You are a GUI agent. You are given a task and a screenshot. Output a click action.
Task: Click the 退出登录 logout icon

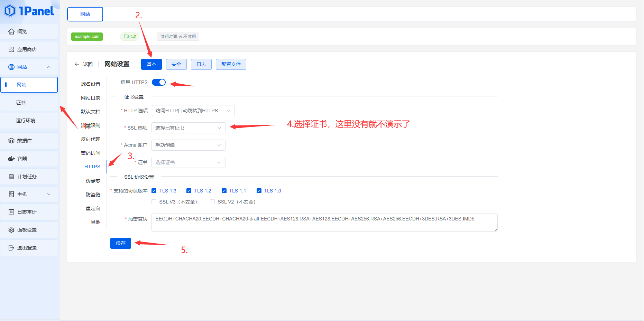[x=11, y=248]
